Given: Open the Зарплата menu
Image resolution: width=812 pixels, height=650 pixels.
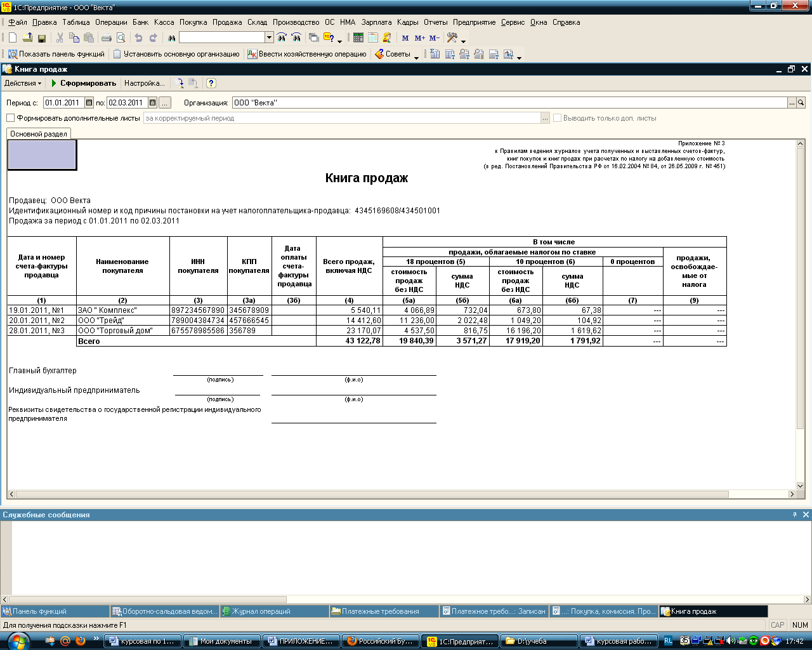Looking at the screenshot, I should [x=376, y=22].
